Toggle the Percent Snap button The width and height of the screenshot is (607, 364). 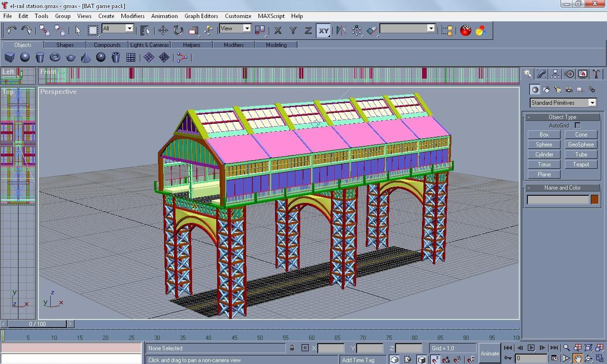[458, 359]
